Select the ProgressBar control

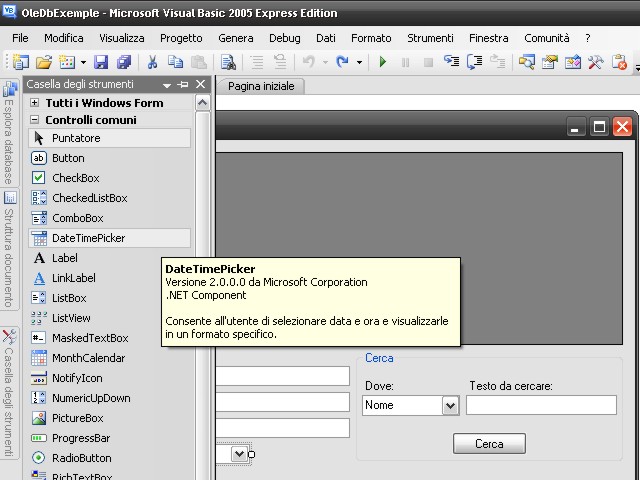[109, 438]
